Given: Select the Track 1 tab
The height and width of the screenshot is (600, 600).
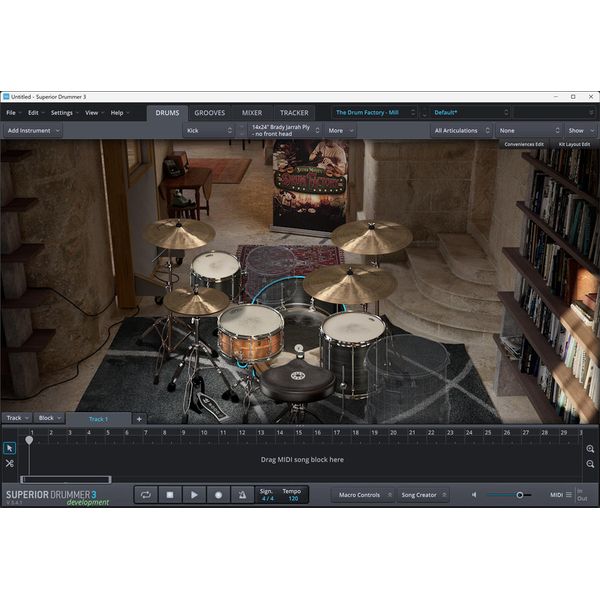Looking at the screenshot, I should tap(98, 419).
